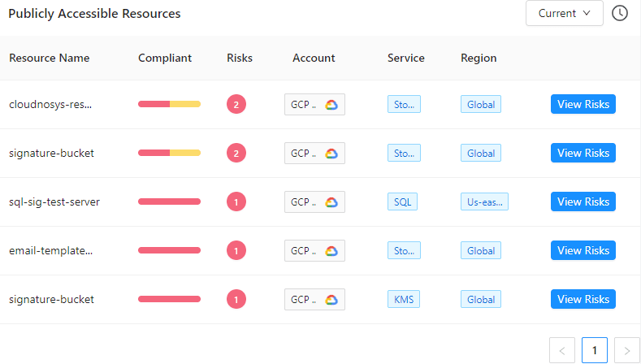Click the GCP account tag in sql-sig-test-server row
Screen dimensions: 641x364
tap(314, 201)
